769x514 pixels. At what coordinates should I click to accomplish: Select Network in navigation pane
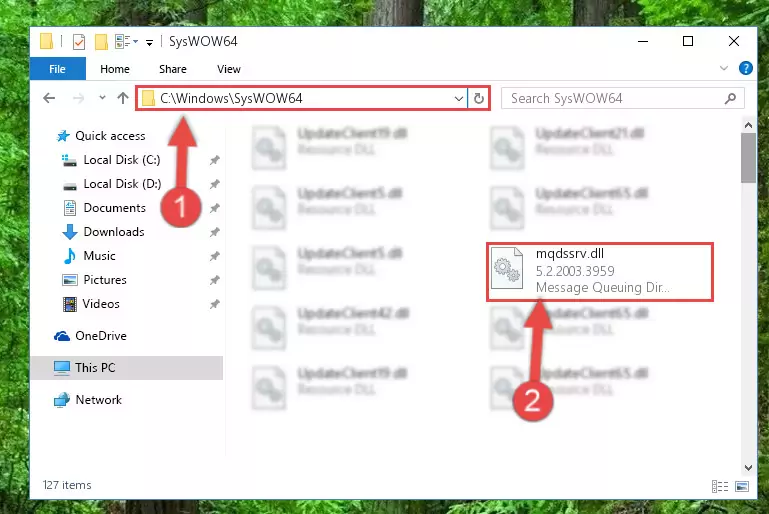tap(98, 400)
